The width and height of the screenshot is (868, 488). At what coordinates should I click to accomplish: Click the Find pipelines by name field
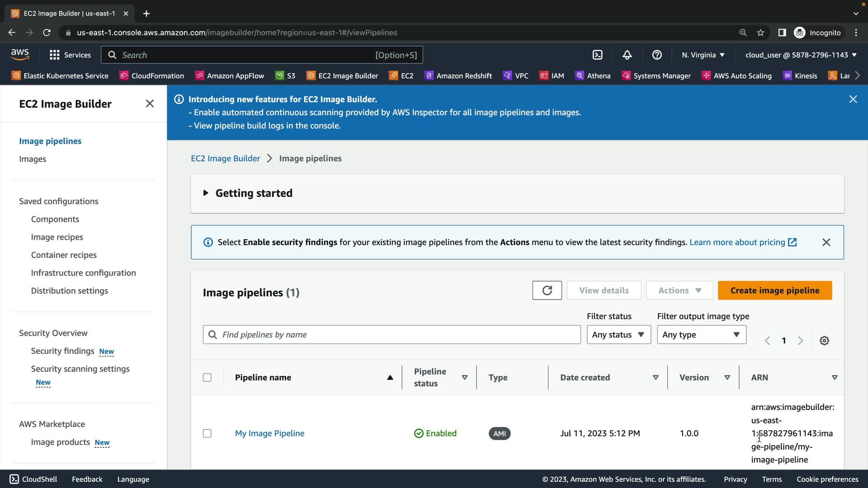(392, 335)
